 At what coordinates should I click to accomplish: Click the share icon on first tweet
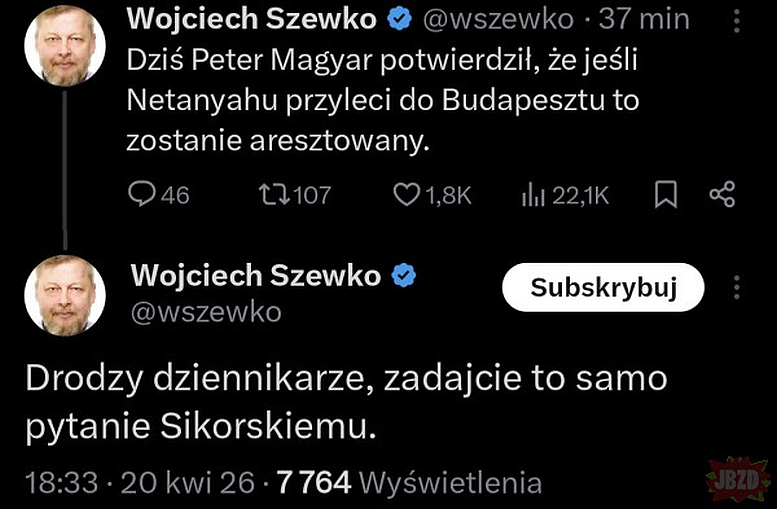pos(721,195)
